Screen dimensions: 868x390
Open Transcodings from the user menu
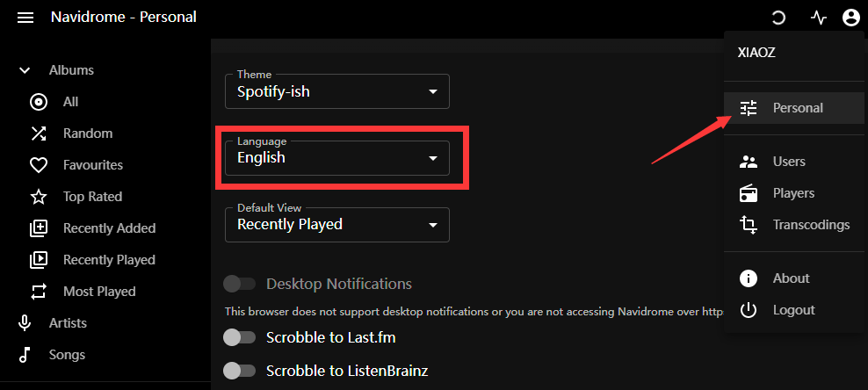(x=794, y=225)
